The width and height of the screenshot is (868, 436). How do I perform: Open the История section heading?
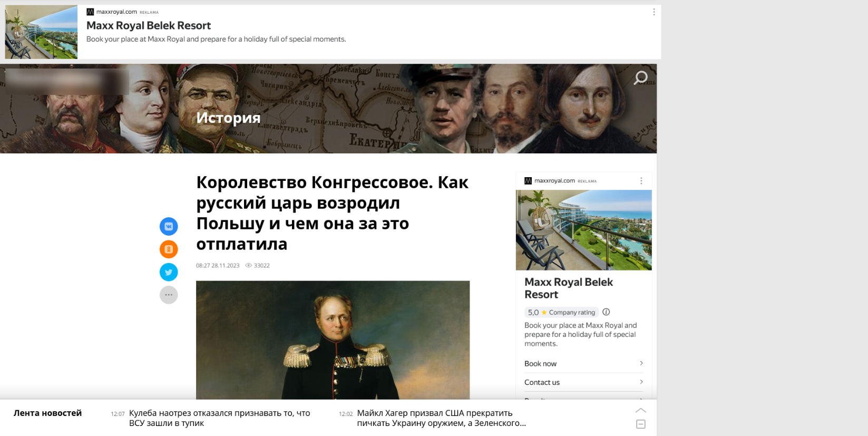[228, 118]
